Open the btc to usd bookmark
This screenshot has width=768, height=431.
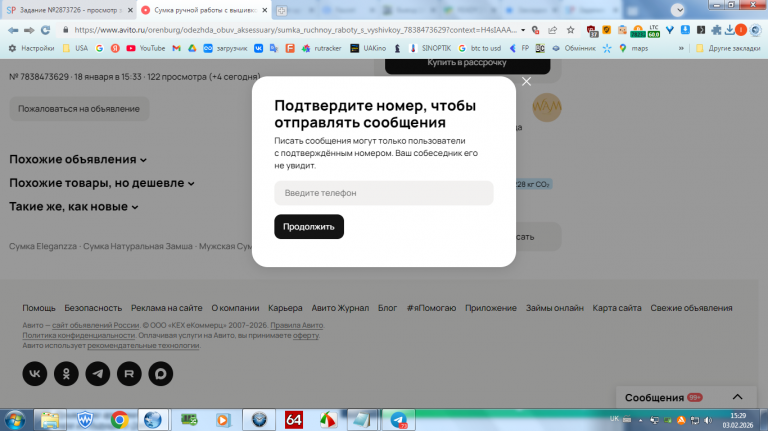pos(480,48)
